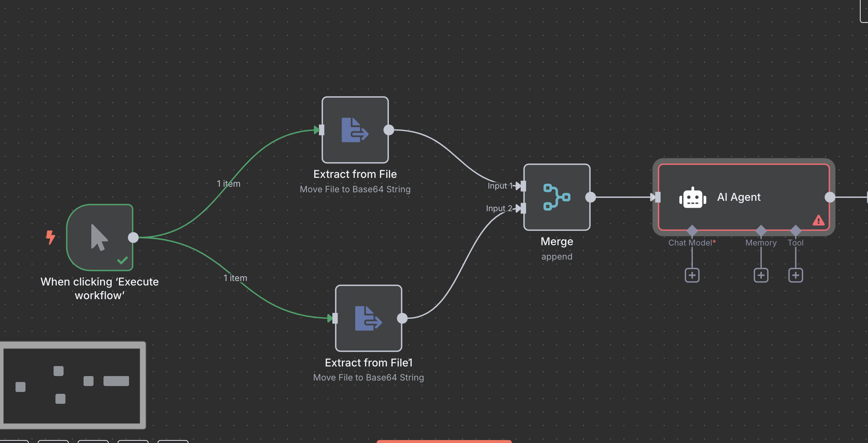This screenshot has width=868, height=443.
Task: Click Extract from File output connector
Action: click(389, 130)
